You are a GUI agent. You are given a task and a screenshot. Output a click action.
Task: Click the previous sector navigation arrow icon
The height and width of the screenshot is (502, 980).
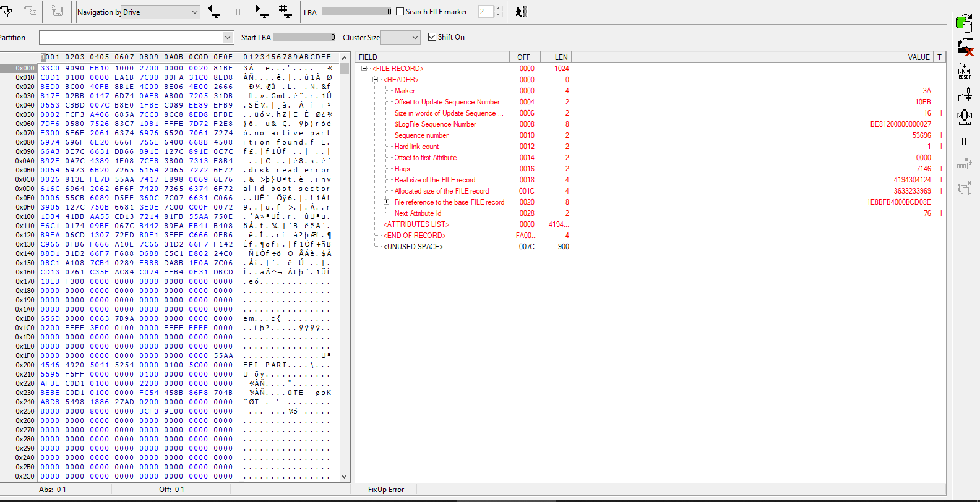coord(214,11)
